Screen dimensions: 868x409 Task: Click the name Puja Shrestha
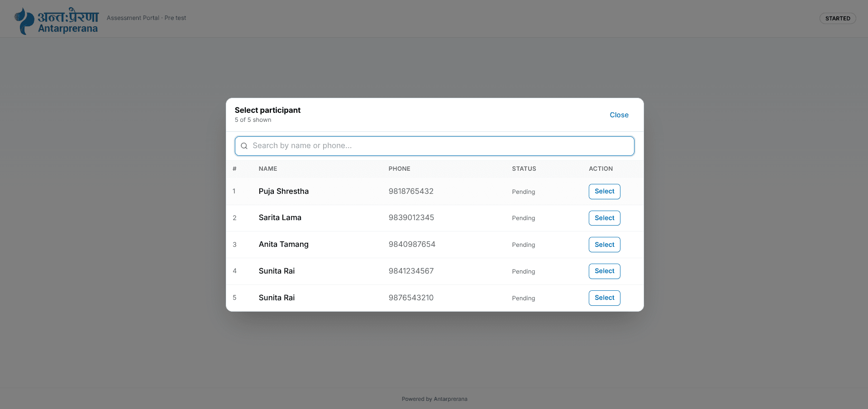[284, 191]
